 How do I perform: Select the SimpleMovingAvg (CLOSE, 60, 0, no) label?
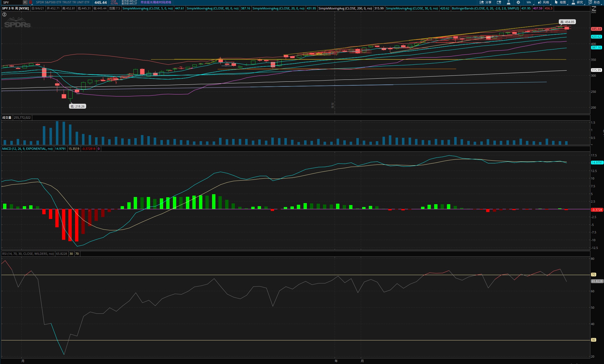(x=213, y=8)
